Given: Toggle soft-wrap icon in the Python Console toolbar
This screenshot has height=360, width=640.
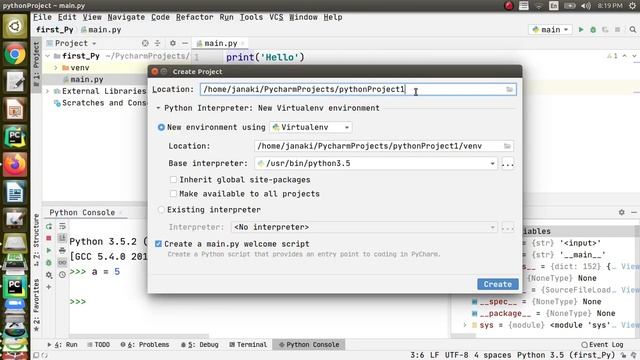Looking at the screenshot, I should [x=62, y=226].
